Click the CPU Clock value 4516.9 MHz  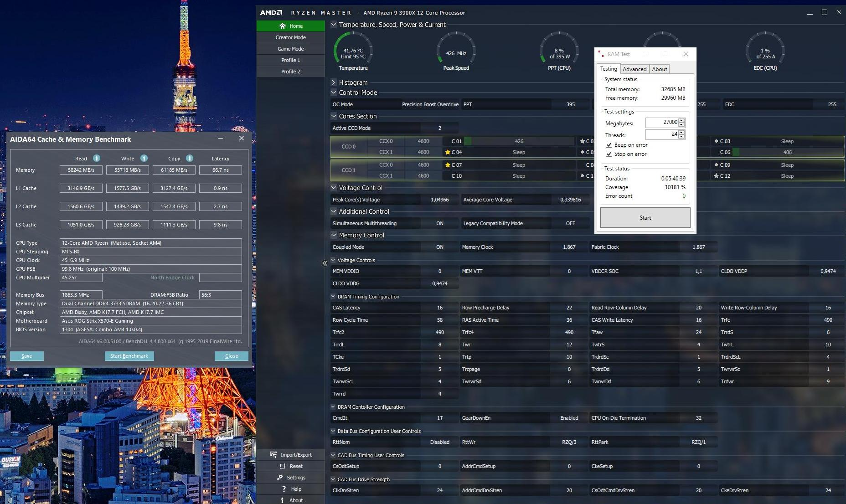pos(151,260)
